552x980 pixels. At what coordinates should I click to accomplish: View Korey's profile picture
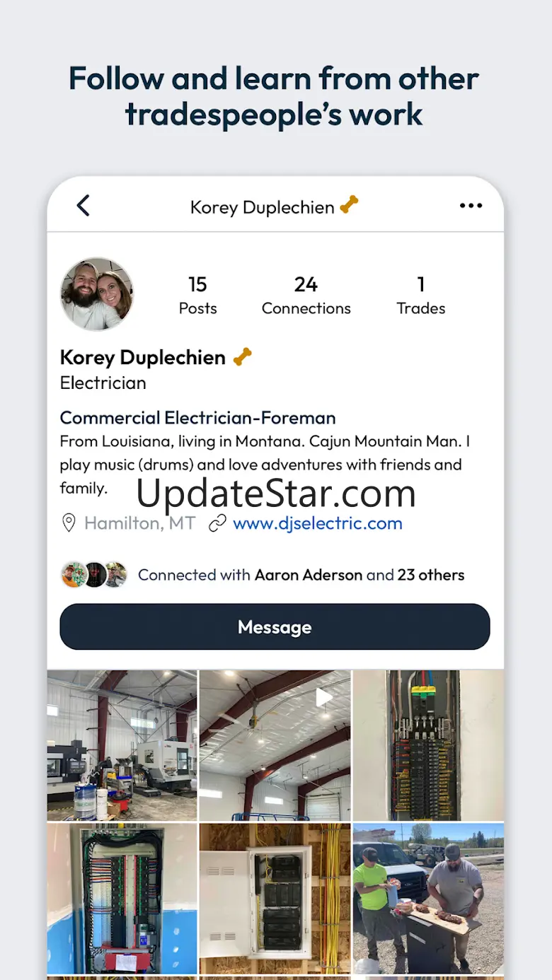pyautogui.click(x=97, y=293)
